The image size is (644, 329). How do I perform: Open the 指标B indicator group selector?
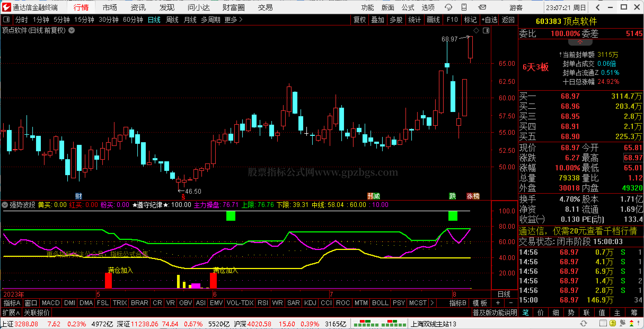coord(458,303)
